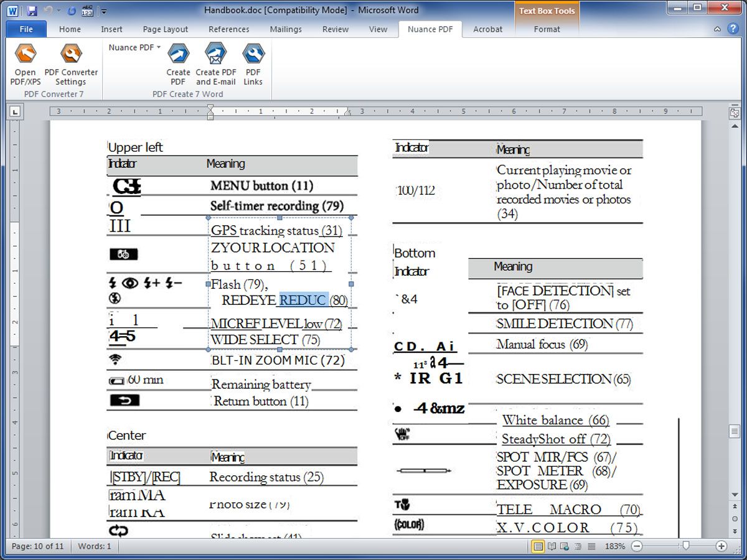The height and width of the screenshot is (560, 747).
Task: Open Customize Quick Access Toolbar dropdown
Action: coord(104,11)
